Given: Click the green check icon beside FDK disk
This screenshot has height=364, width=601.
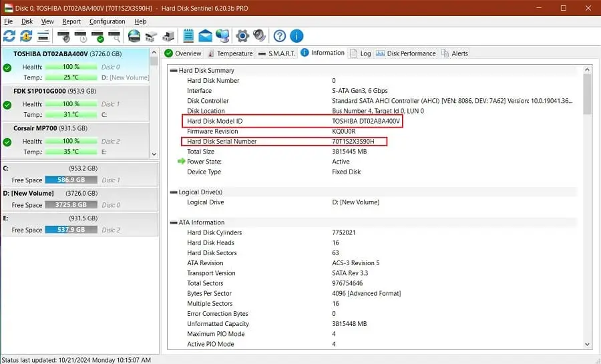Looking at the screenshot, I should coord(7,105).
